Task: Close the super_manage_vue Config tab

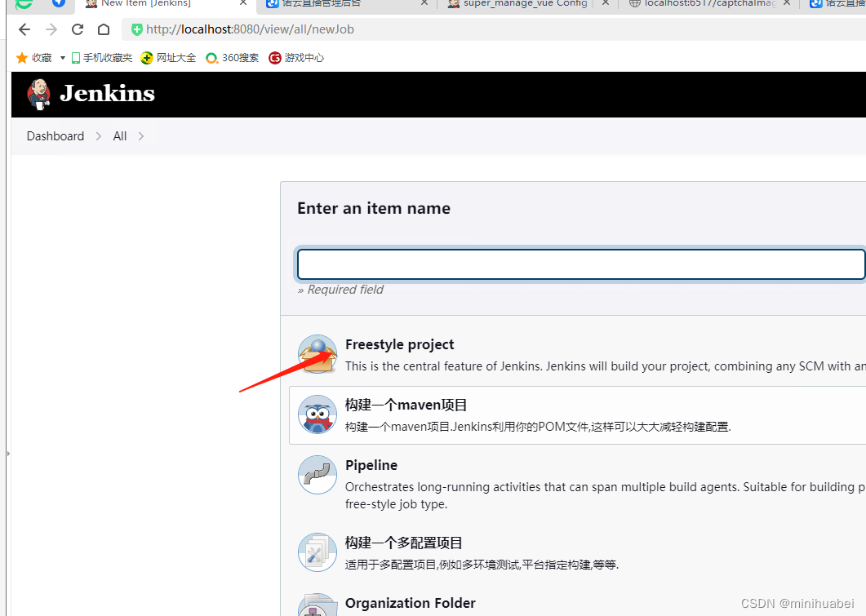Action: point(606,2)
